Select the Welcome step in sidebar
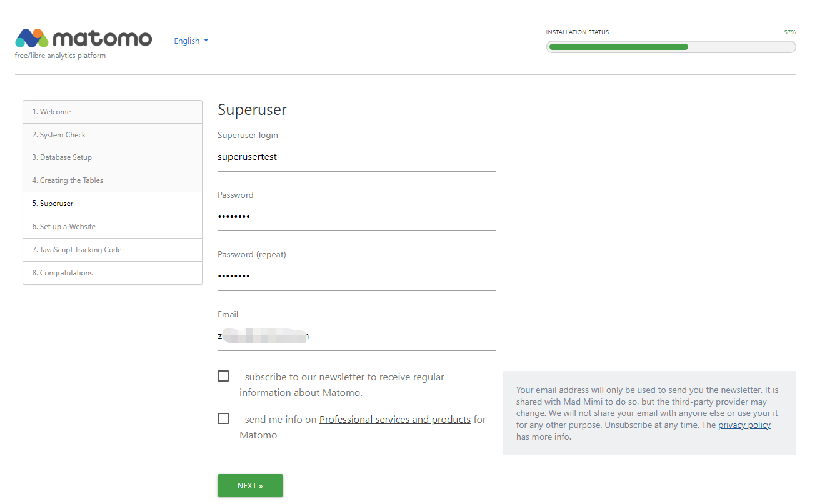Viewport: 832px width, 504px height. click(113, 112)
